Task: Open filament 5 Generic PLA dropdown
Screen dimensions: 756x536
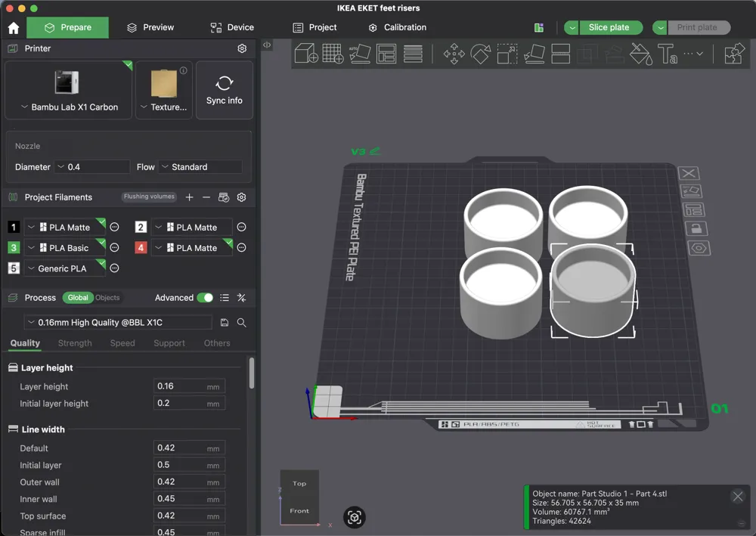Action: [x=64, y=268]
